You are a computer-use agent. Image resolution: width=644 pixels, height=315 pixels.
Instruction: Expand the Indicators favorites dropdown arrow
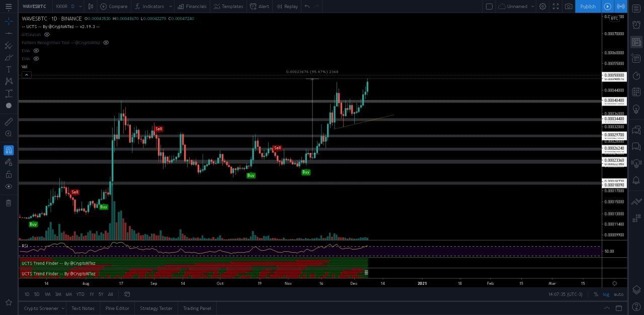click(171, 7)
